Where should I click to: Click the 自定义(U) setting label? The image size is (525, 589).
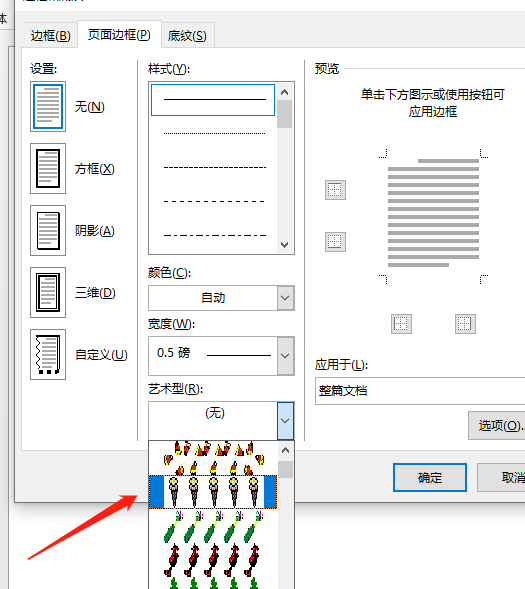(x=101, y=355)
